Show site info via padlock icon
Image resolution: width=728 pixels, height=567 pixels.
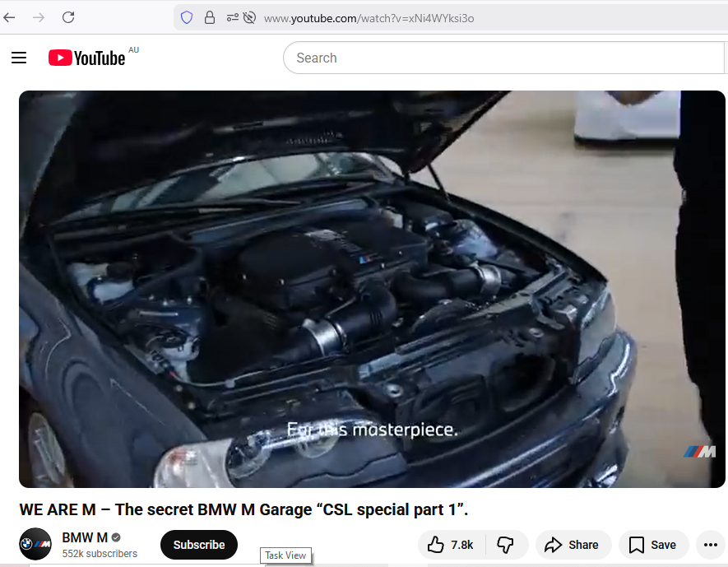pyautogui.click(x=210, y=17)
